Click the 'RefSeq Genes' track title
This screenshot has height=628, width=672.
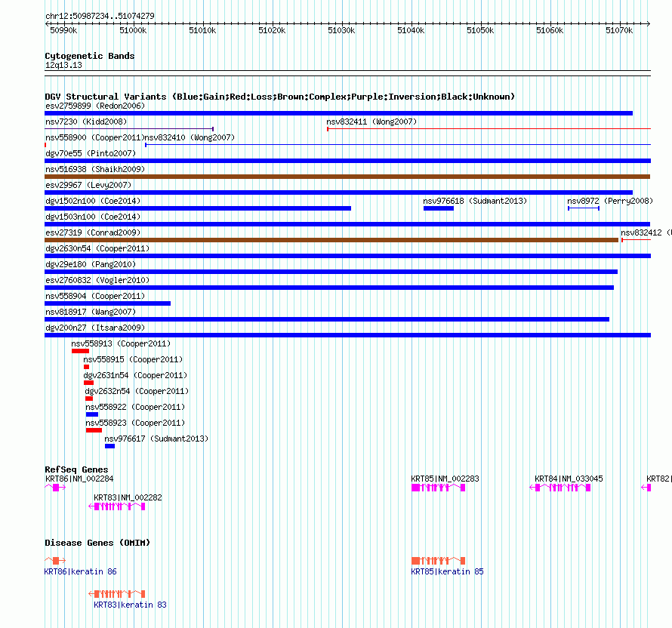coord(77,469)
